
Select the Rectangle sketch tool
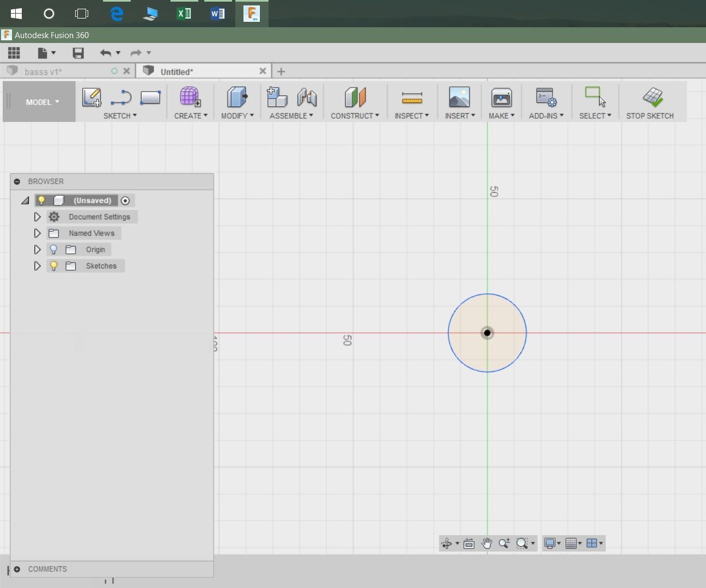coord(150,97)
